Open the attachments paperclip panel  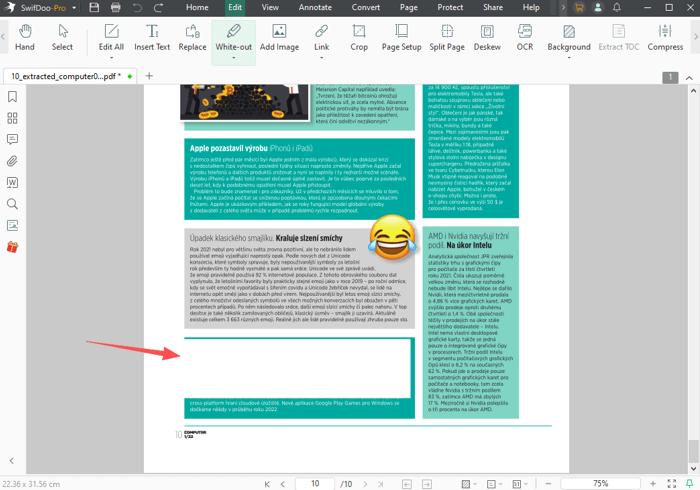tap(12, 161)
